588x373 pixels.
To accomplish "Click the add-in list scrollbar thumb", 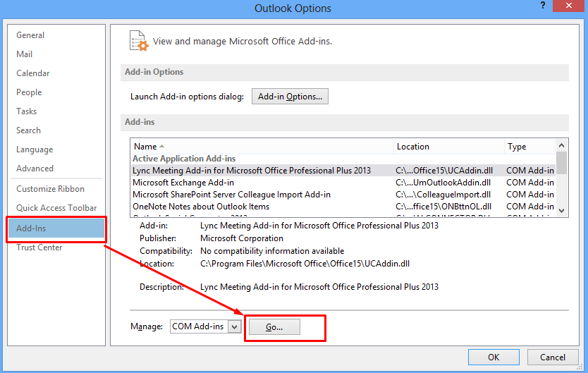I will [x=561, y=163].
